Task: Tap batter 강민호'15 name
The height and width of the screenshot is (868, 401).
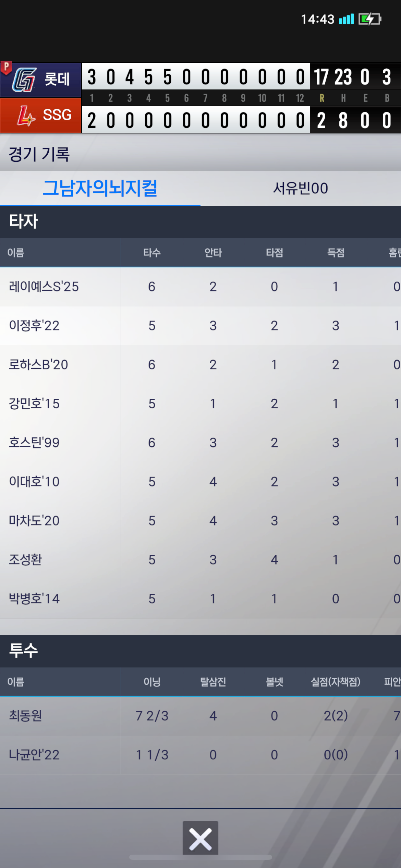Action: tap(34, 404)
